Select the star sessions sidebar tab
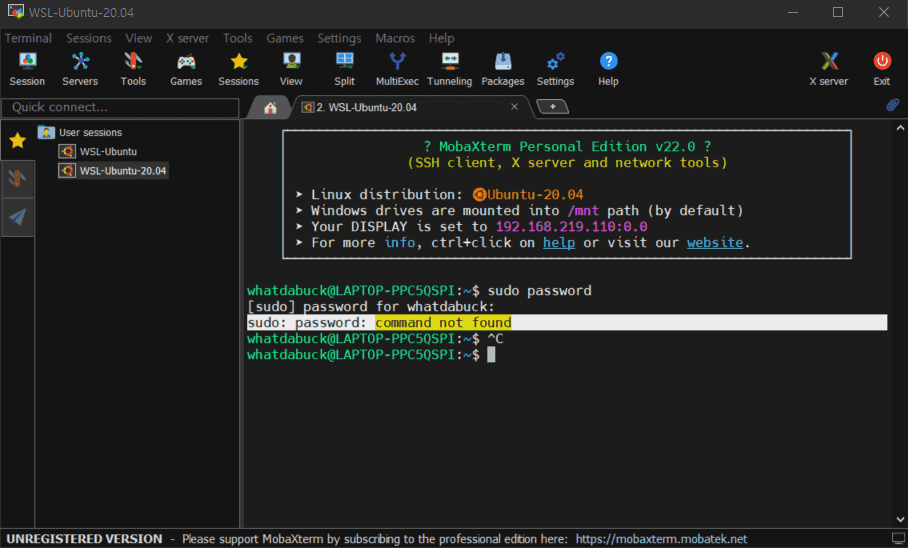 [17, 140]
